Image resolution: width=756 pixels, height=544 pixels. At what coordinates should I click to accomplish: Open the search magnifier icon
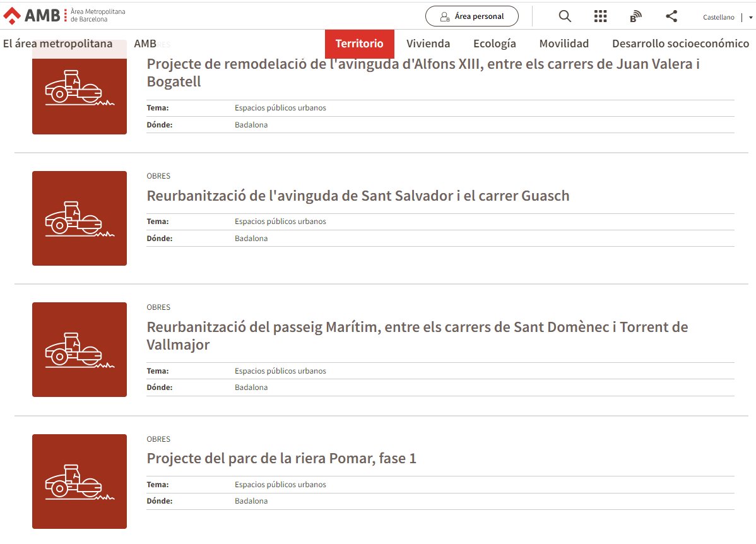(x=565, y=16)
